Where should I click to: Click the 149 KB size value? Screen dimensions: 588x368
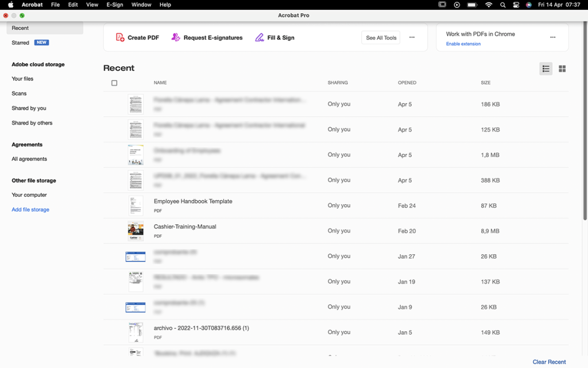click(x=490, y=332)
